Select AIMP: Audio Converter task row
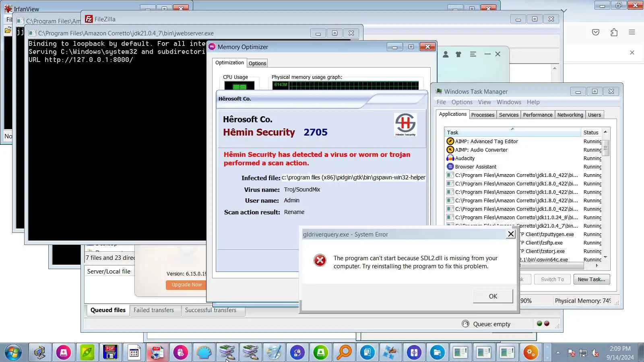The image size is (644, 362). click(523, 150)
